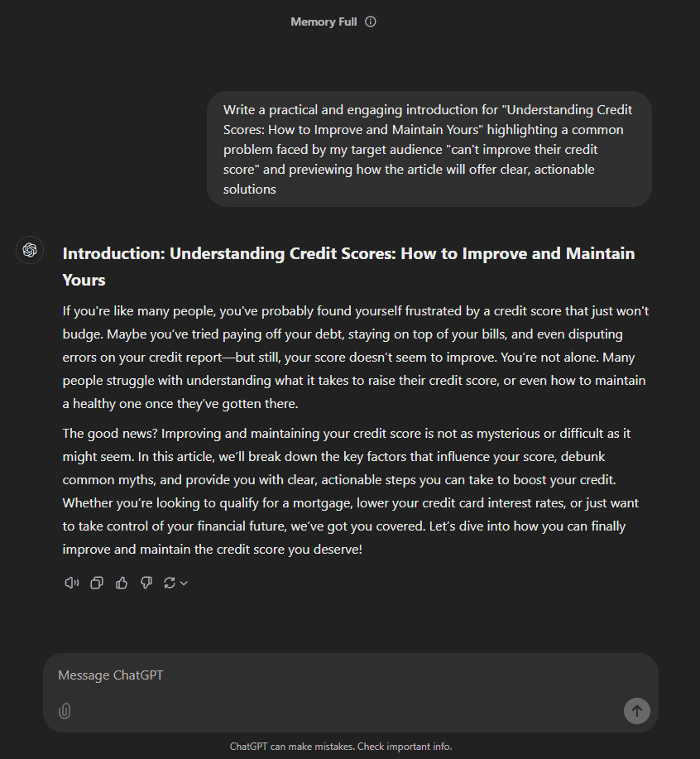Click the paragraph starting "The good news?"
The width and height of the screenshot is (700, 759).
[x=351, y=492]
